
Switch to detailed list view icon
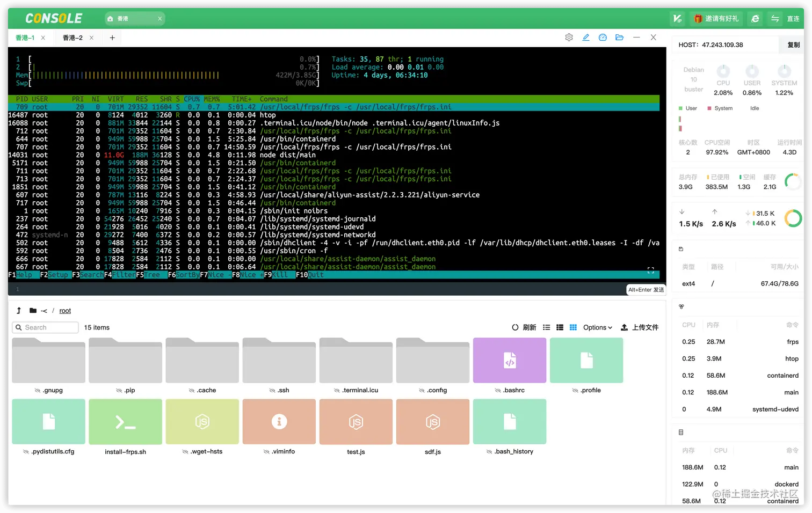[560, 327]
